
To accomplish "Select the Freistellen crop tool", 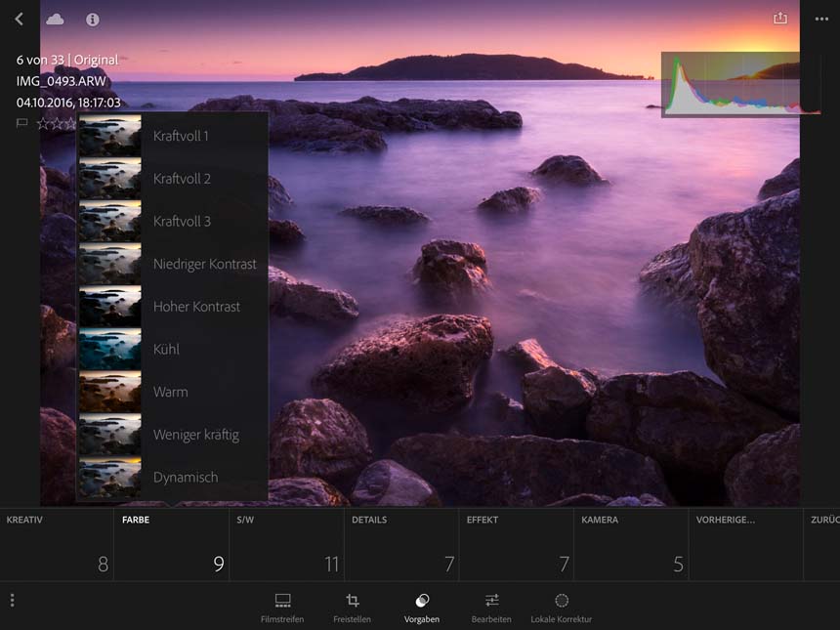I will click(x=353, y=607).
